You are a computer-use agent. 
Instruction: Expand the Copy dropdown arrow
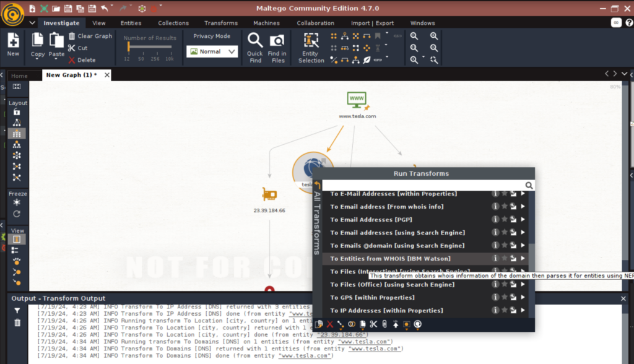pos(37,59)
